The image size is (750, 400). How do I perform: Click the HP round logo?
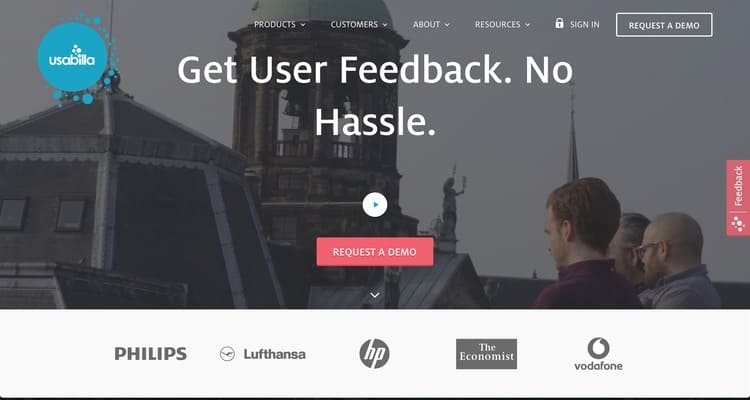(x=375, y=354)
